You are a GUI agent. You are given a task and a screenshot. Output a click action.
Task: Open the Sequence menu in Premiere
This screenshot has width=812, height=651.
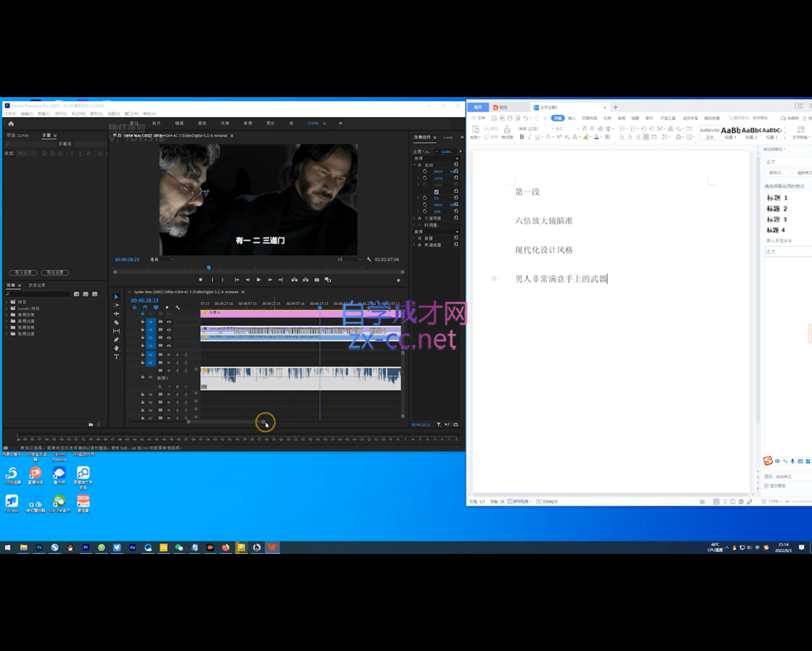click(61, 114)
